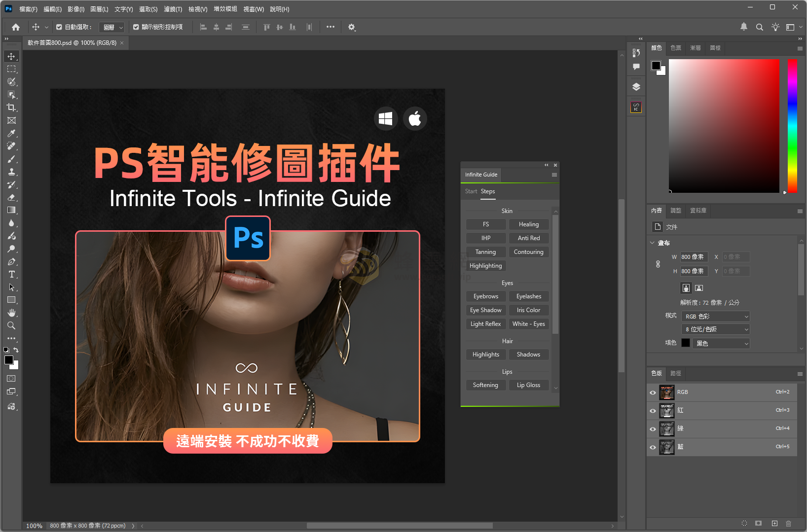The width and height of the screenshot is (807, 532).
Task: Select the Blur tool
Action: (11, 223)
